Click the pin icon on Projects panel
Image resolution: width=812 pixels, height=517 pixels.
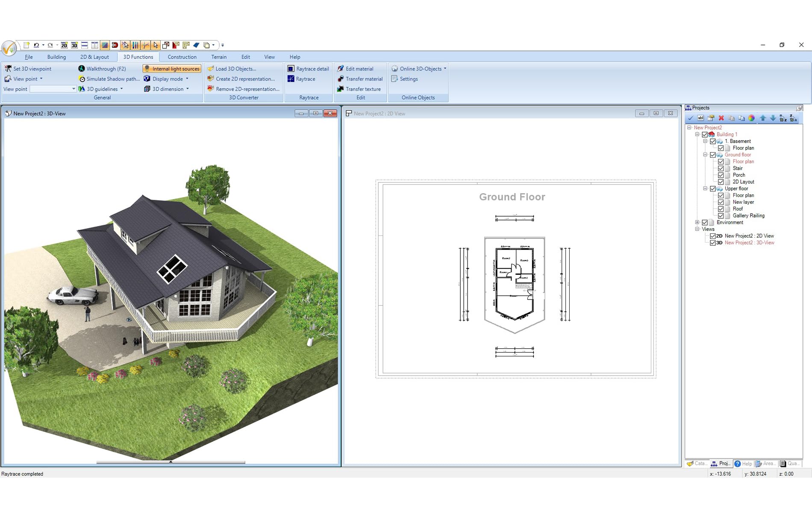799,108
